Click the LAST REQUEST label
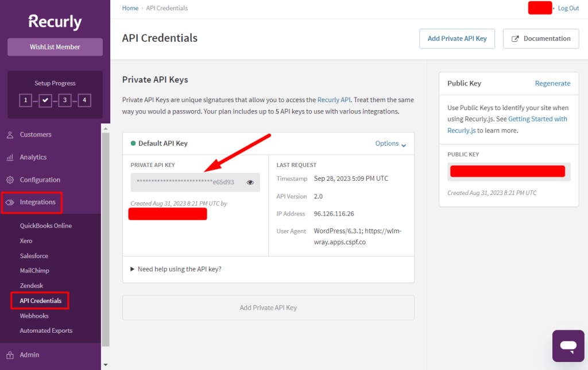 (296, 165)
